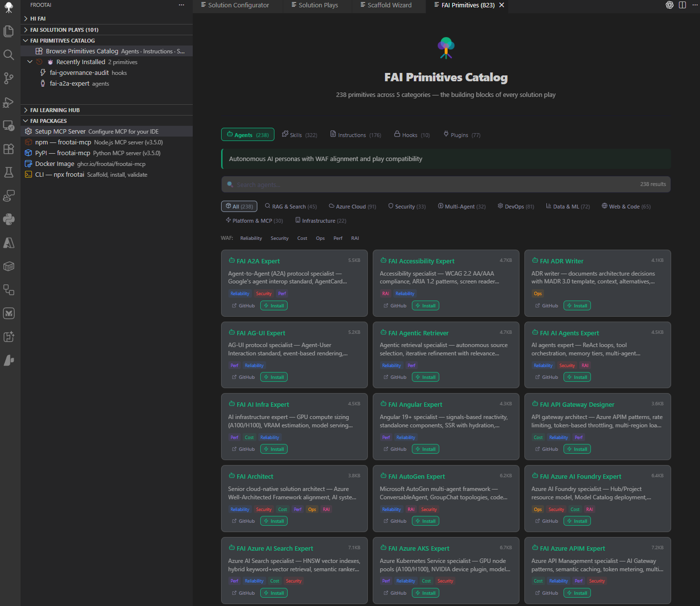Open the GitHub link for FAI Angular Expert
This screenshot has height=606, width=700.
pyautogui.click(x=395, y=449)
